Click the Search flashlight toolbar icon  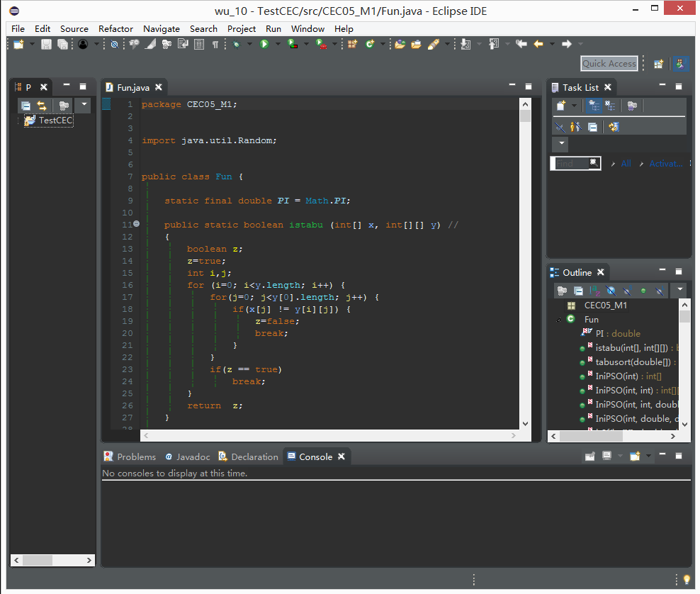pos(434,44)
